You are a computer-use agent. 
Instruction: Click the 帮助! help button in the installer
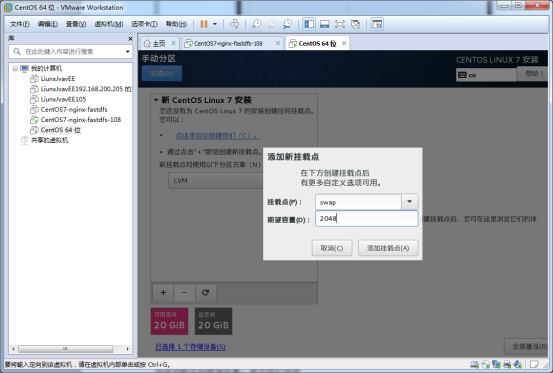pyautogui.click(x=533, y=74)
